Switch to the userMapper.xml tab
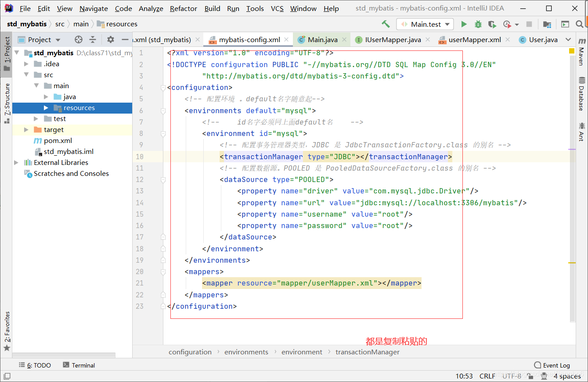This screenshot has width=588, height=382. (475, 39)
